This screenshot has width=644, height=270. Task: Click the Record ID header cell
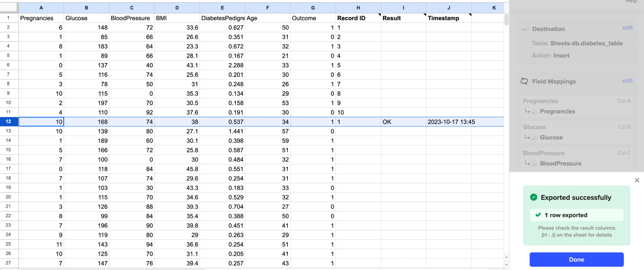[x=358, y=18]
